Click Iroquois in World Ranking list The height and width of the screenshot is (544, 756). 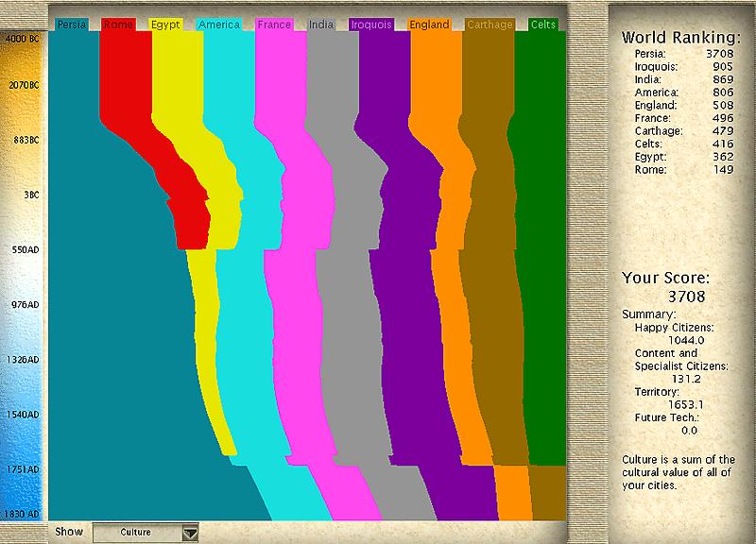pyautogui.click(x=684, y=67)
